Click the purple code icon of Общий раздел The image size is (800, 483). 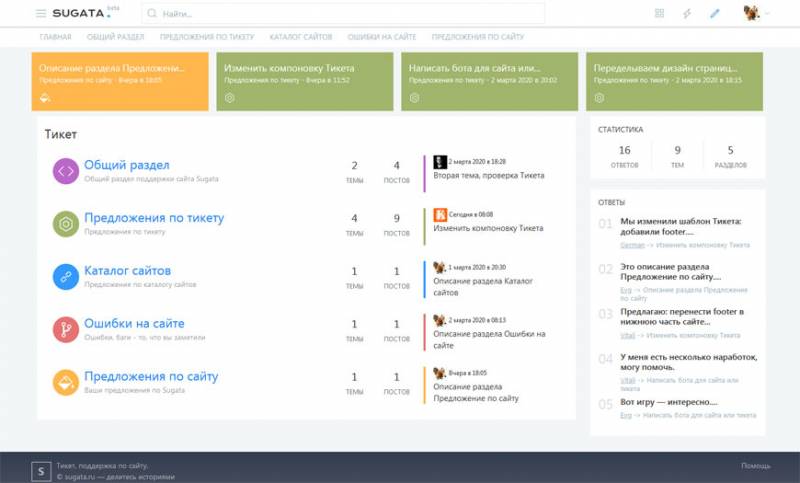(x=66, y=171)
